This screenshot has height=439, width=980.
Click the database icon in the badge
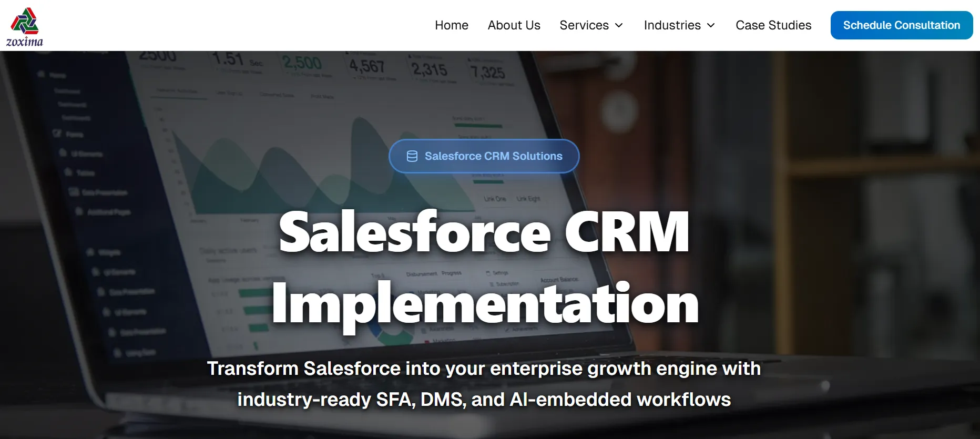point(412,156)
